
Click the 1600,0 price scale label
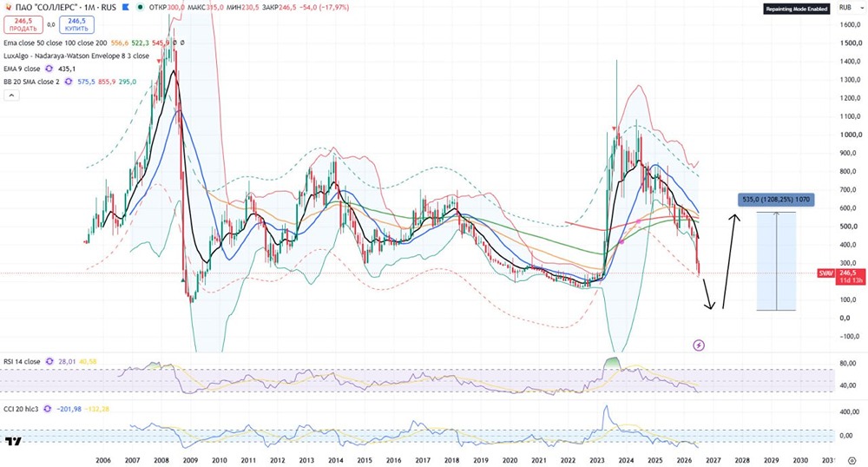coord(850,25)
